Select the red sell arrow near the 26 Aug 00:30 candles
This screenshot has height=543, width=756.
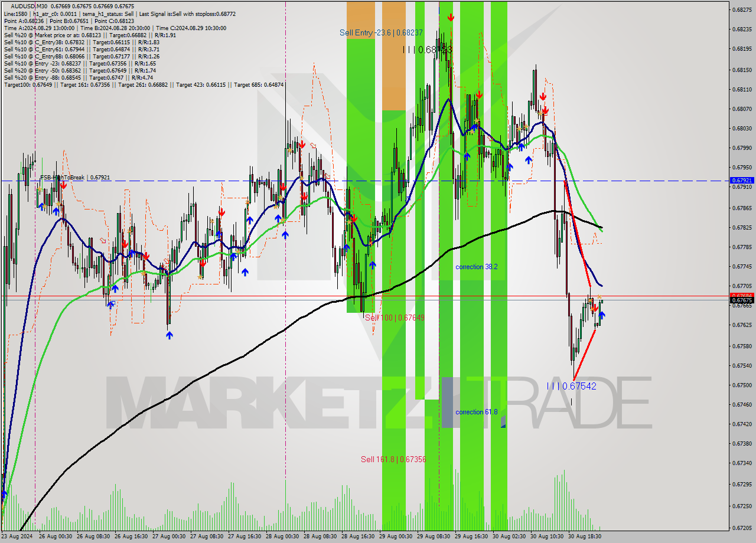[x=63, y=184]
